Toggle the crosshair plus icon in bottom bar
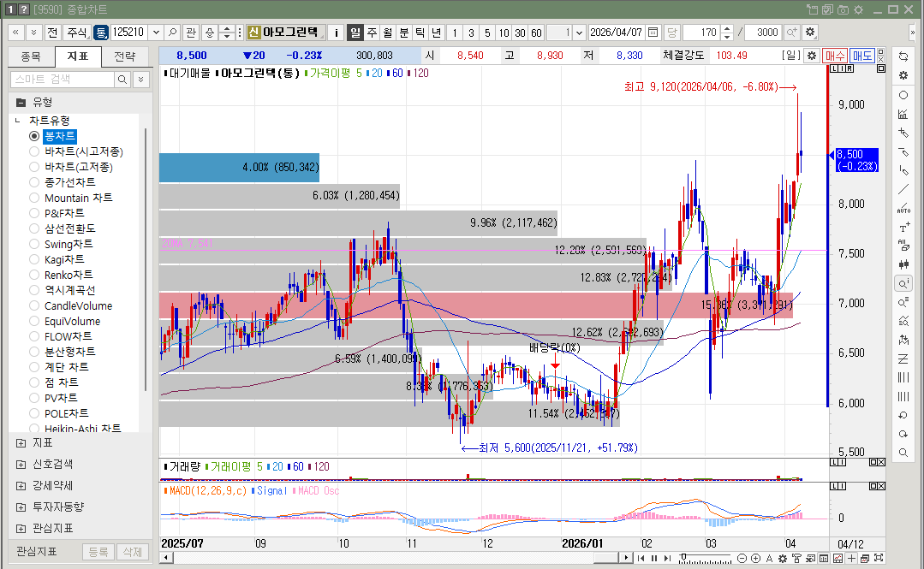The image size is (924, 569). pyautogui.click(x=851, y=558)
